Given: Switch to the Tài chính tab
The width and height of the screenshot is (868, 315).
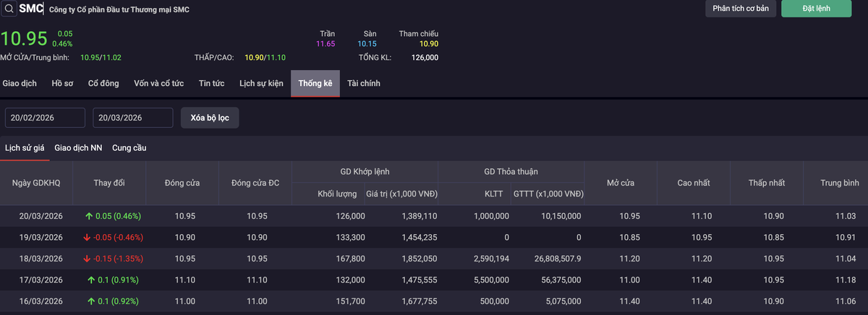Looking at the screenshot, I should [363, 84].
